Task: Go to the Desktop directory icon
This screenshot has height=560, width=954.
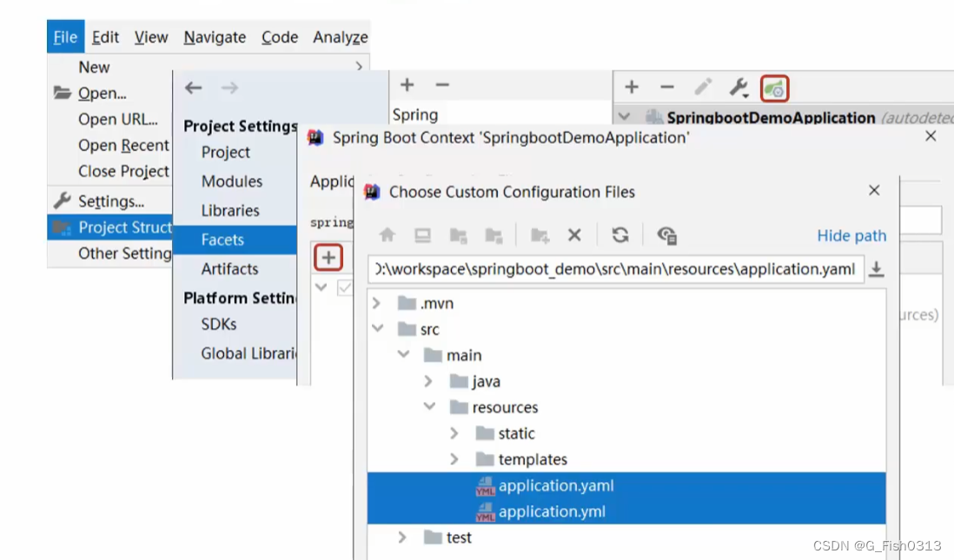Action: (x=422, y=234)
